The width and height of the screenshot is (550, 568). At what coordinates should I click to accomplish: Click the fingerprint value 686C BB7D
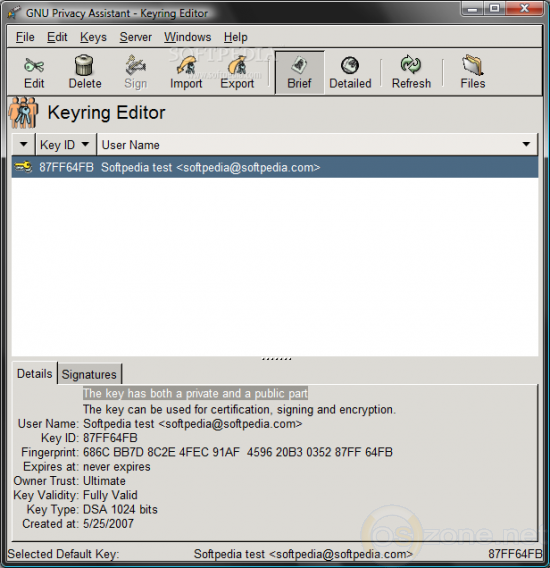238,452
